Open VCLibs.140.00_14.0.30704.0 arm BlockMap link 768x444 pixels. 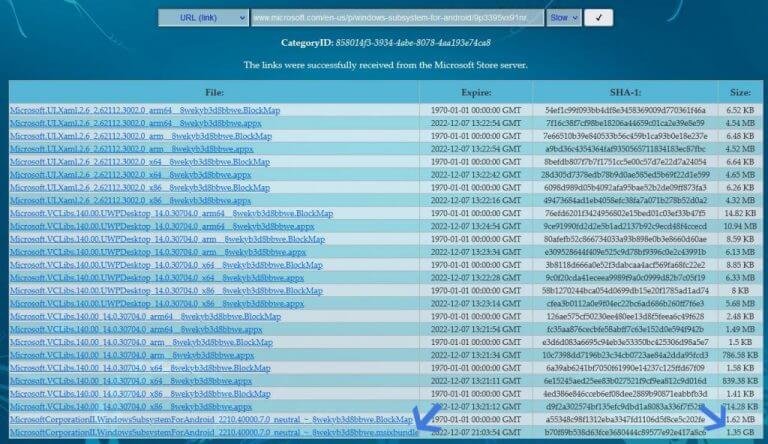tap(141, 342)
